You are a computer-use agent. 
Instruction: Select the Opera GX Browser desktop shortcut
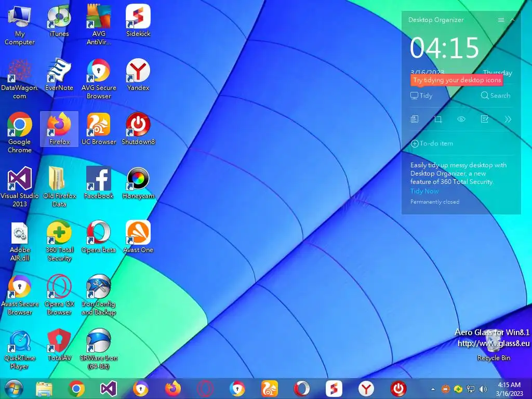tap(59, 295)
